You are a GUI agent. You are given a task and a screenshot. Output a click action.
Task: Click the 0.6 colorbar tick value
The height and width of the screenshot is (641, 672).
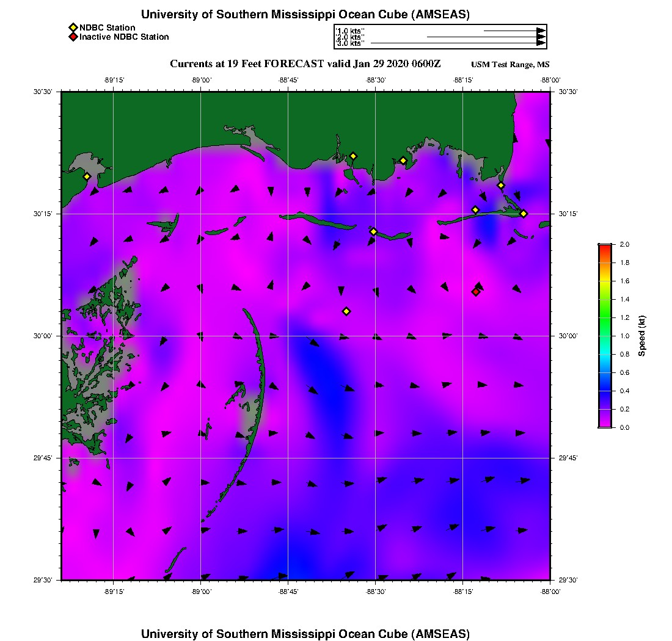coord(624,372)
